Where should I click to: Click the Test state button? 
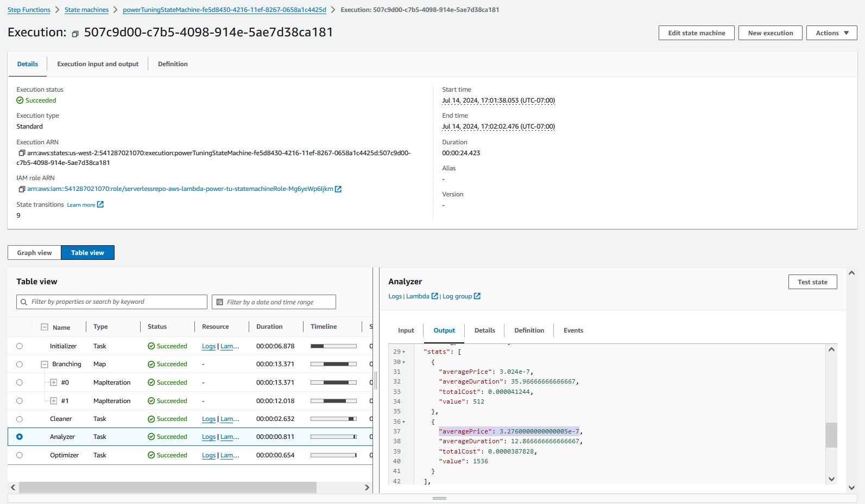pyautogui.click(x=812, y=282)
